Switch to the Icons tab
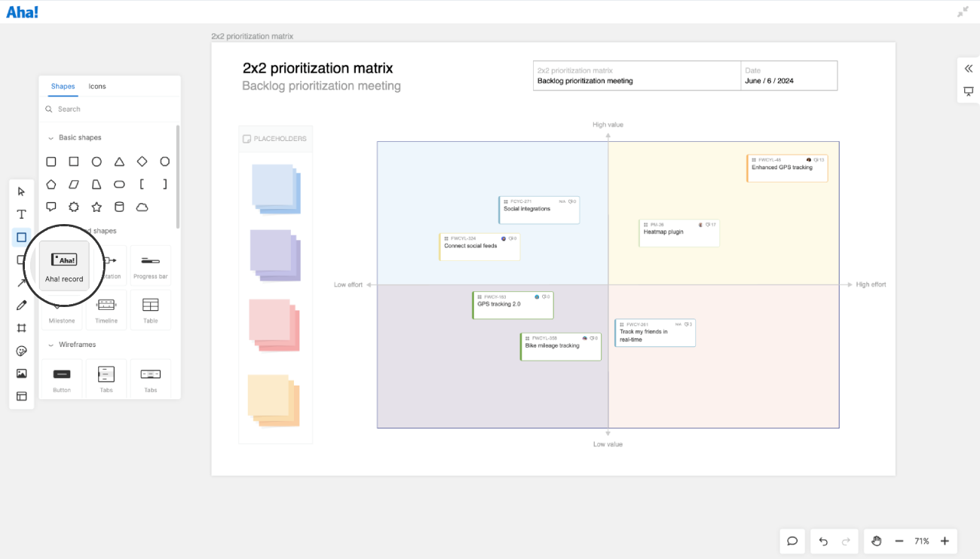The width and height of the screenshot is (980, 559). point(97,86)
